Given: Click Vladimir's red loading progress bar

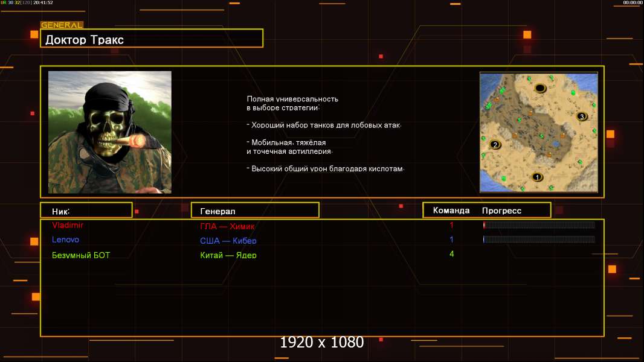Looking at the screenshot, I should point(539,225).
